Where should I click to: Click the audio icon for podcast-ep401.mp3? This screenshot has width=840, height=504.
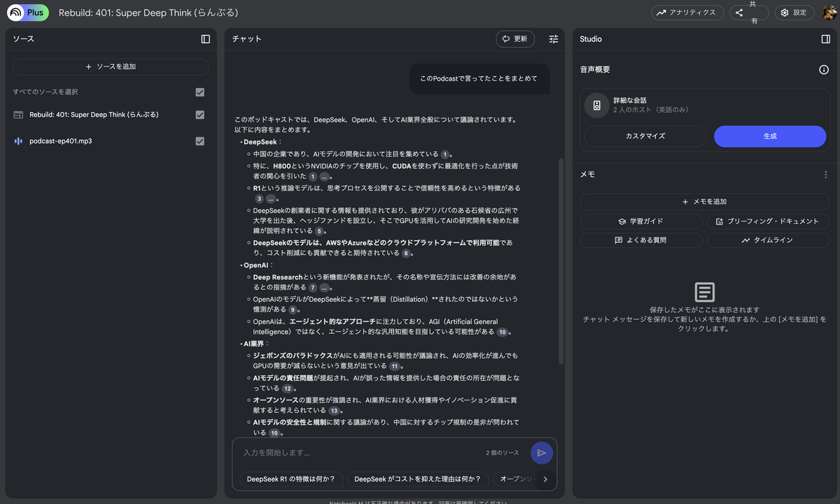pos(18,141)
